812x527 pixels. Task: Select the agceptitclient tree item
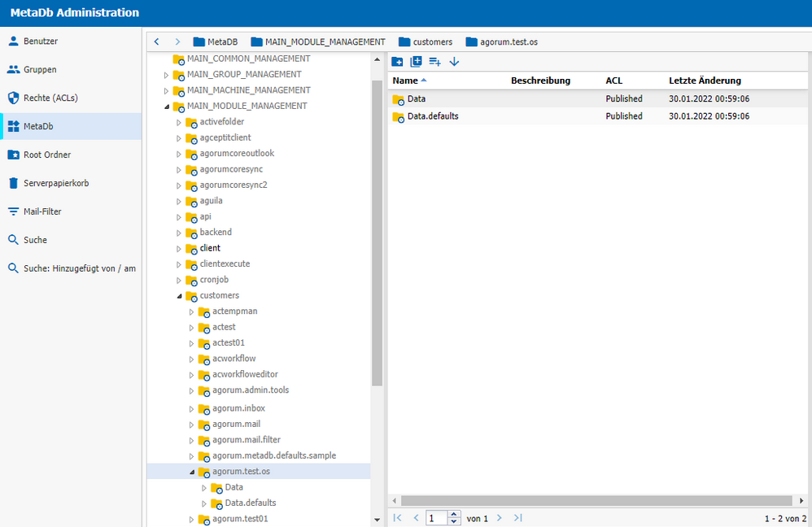tap(225, 137)
